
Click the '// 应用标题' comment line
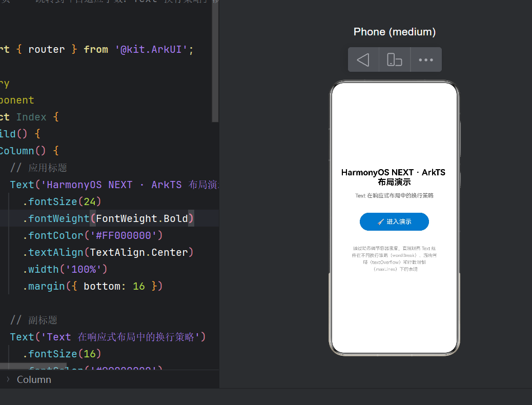(x=38, y=168)
